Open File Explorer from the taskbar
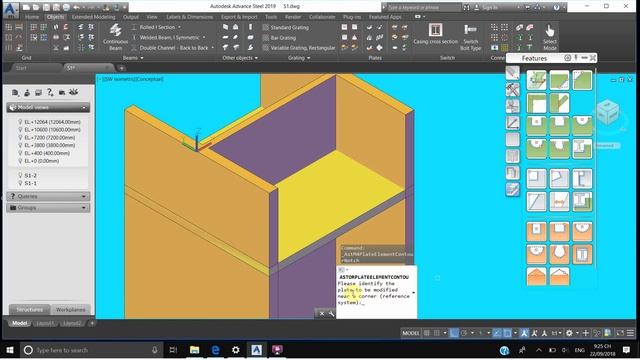Screen dimensions: 640x360 point(194,350)
